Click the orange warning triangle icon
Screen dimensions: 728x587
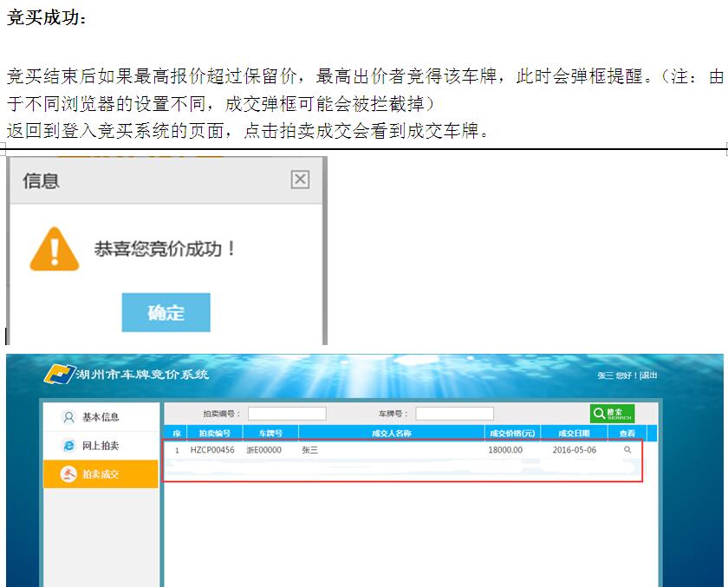(55, 250)
